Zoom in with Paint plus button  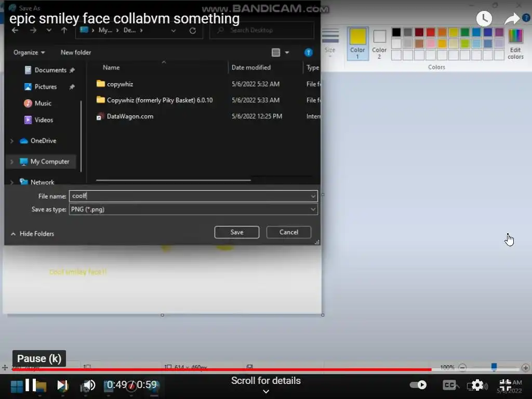pos(526,367)
